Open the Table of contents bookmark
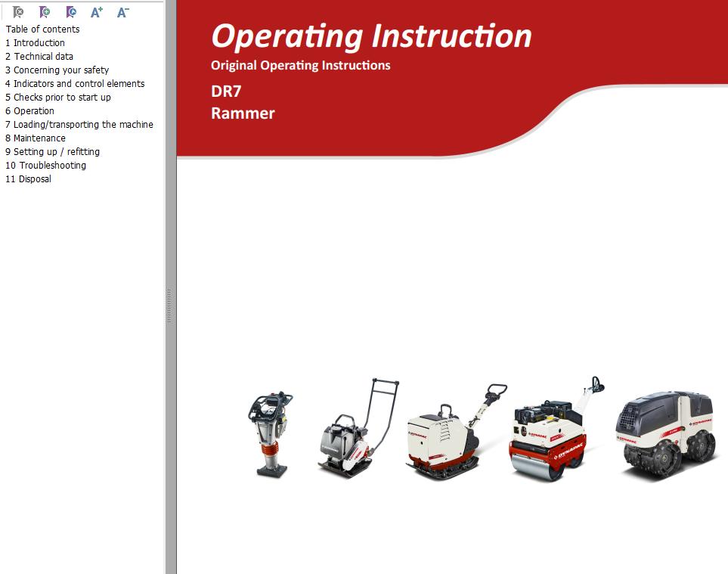 coord(43,29)
